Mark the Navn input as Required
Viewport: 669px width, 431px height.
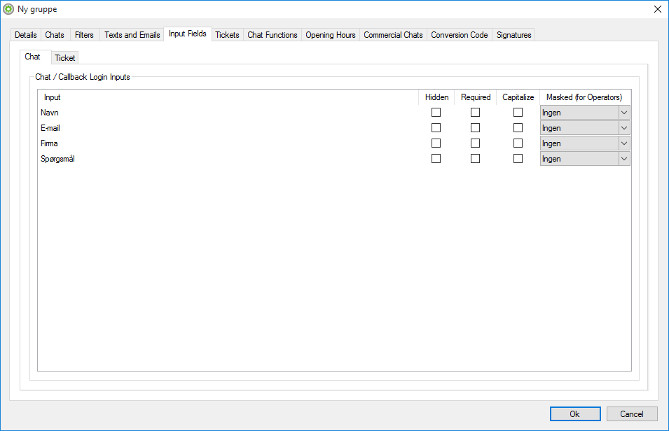pos(475,113)
